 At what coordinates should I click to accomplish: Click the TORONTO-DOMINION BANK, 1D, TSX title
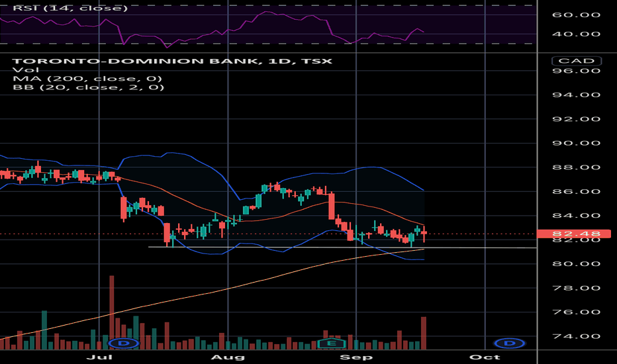click(172, 61)
